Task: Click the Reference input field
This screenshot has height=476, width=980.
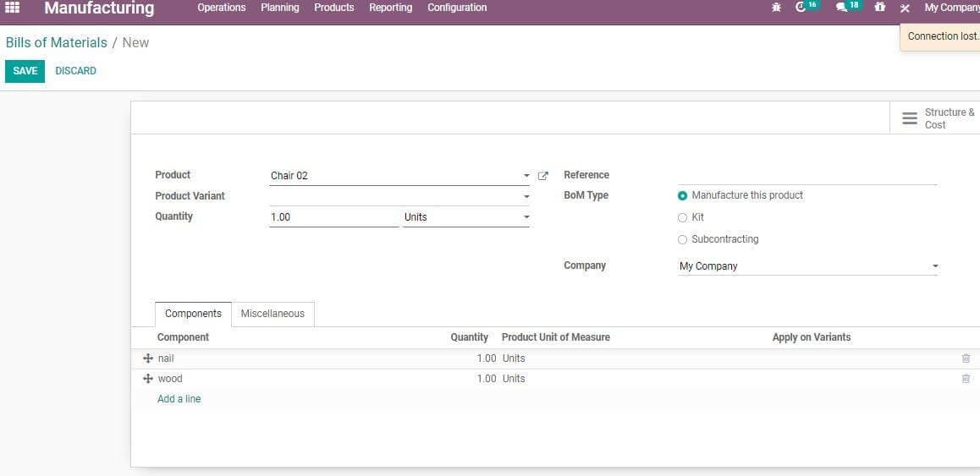Action: click(x=808, y=176)
